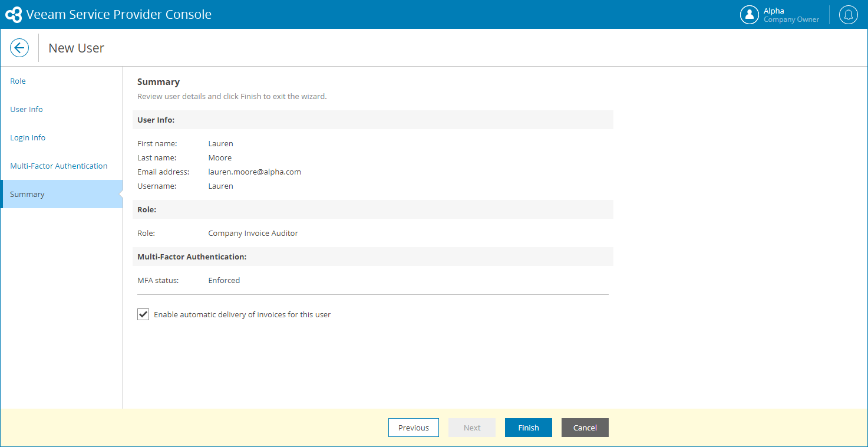Viewport: 868px width, 447px height.
Task: Open the notifications bell icon
Action: tap(848, 15)
